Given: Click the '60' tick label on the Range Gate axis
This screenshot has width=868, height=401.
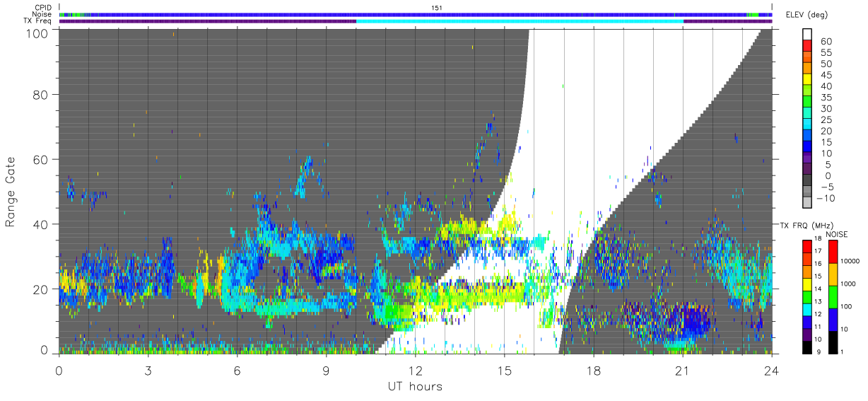Looking at the screenshot, I should point(40,159).
